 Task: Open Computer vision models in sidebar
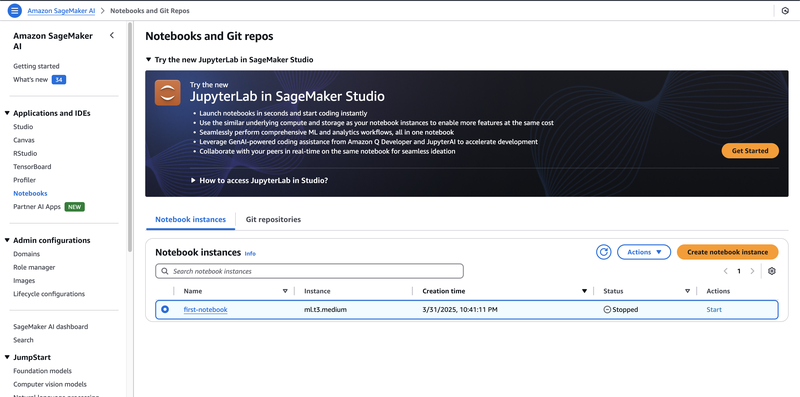(x=50, y=384)
